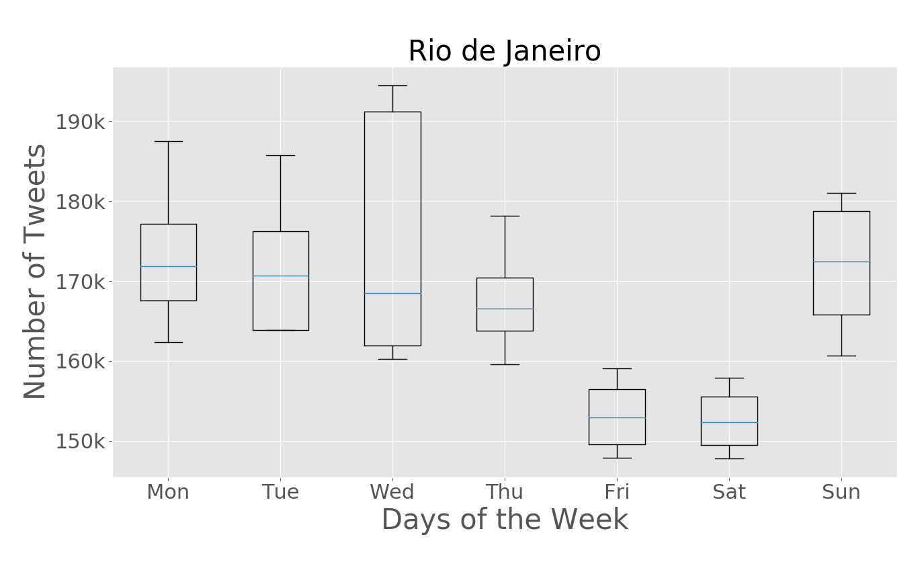The image size is (924, 566).
Task: Select the Tue tick label
Action: 280,492
